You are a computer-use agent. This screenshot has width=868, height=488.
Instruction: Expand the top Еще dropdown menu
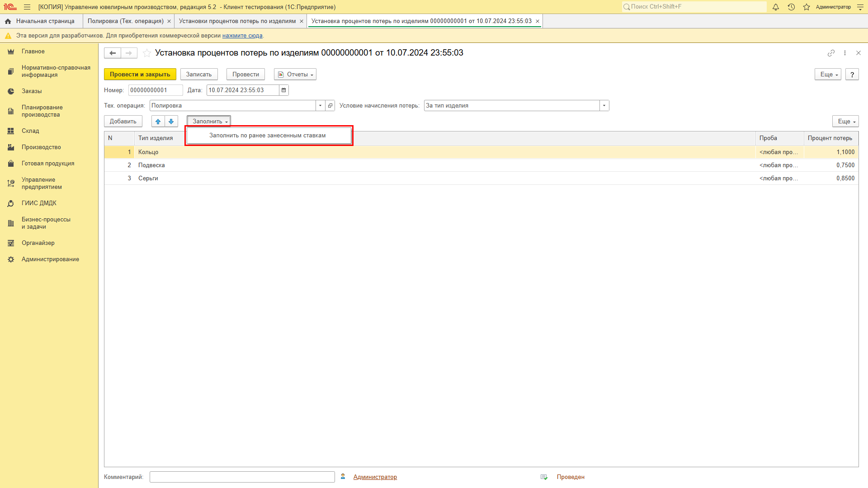(828, 75)
